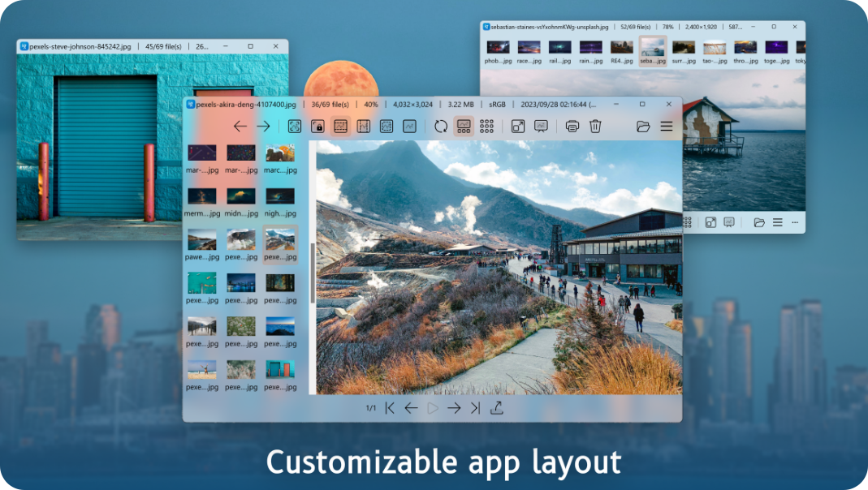Open file via folder icon in akira-deng window
The image size is (868, 490).
pos(643,126)
